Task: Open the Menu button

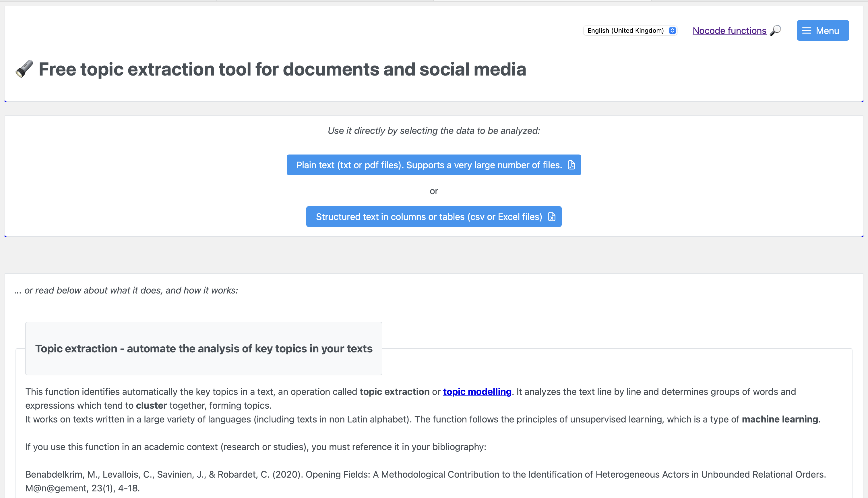Action: (x=823, y=30)
